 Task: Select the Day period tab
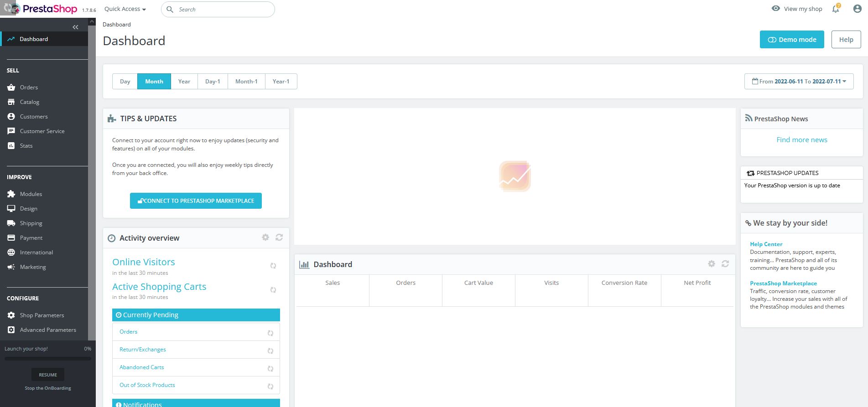tap(125, 82)
